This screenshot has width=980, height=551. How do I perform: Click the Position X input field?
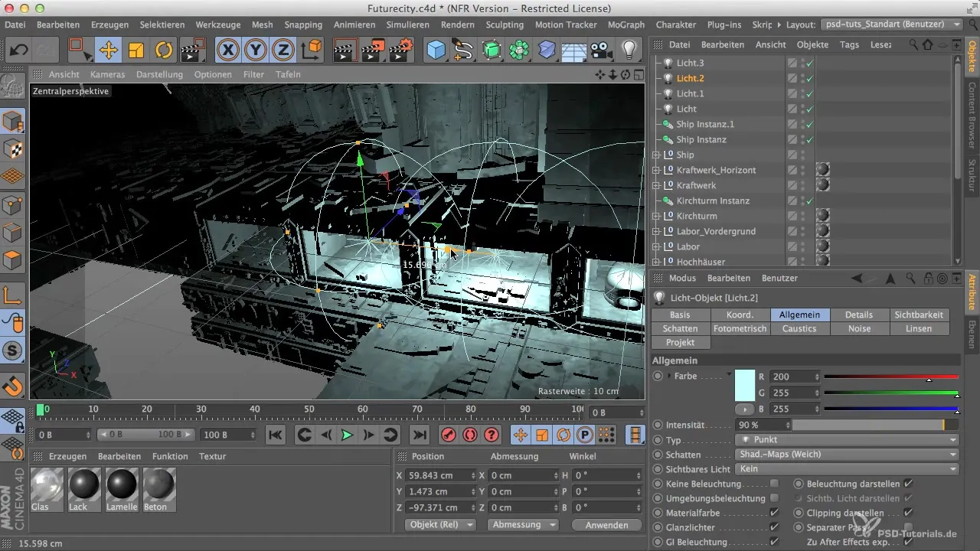click(x=439, y=475)
